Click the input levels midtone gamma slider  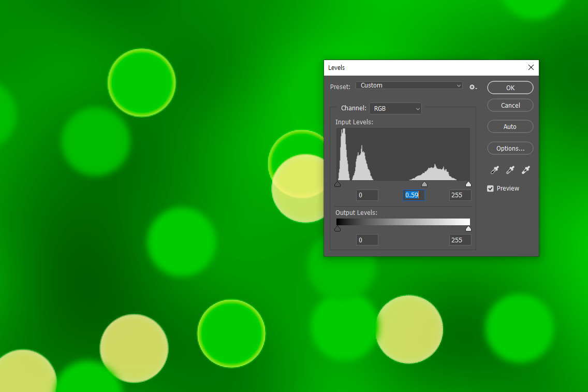[424, 184]
